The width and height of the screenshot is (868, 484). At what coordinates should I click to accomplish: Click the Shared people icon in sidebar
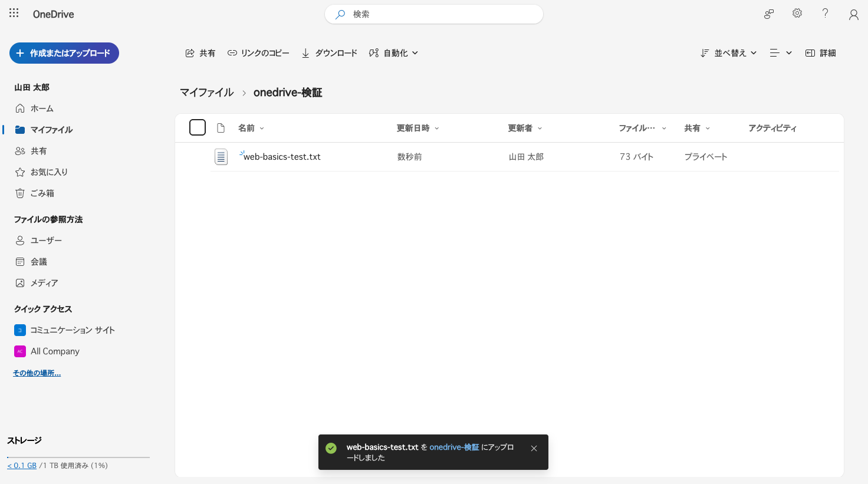click(20, 151)
